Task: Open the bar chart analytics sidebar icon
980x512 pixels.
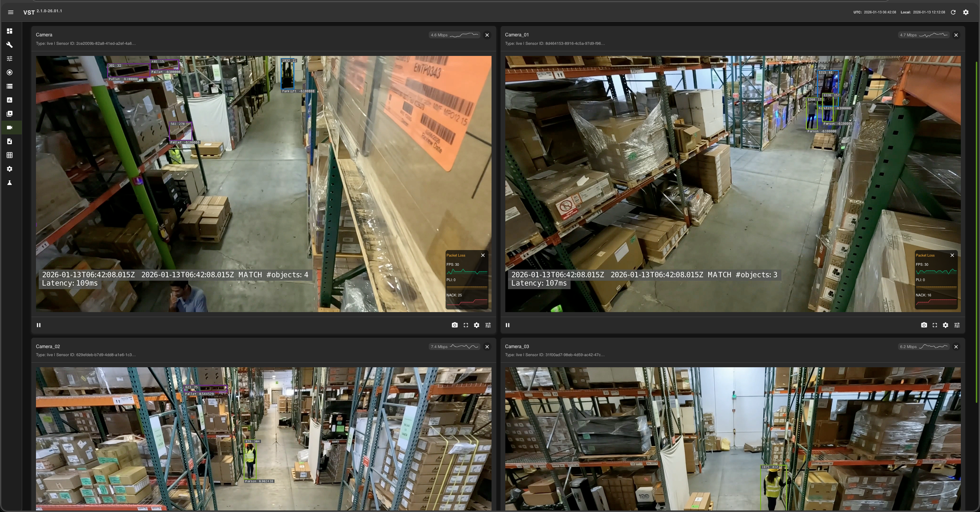Action: click(10, 100)
